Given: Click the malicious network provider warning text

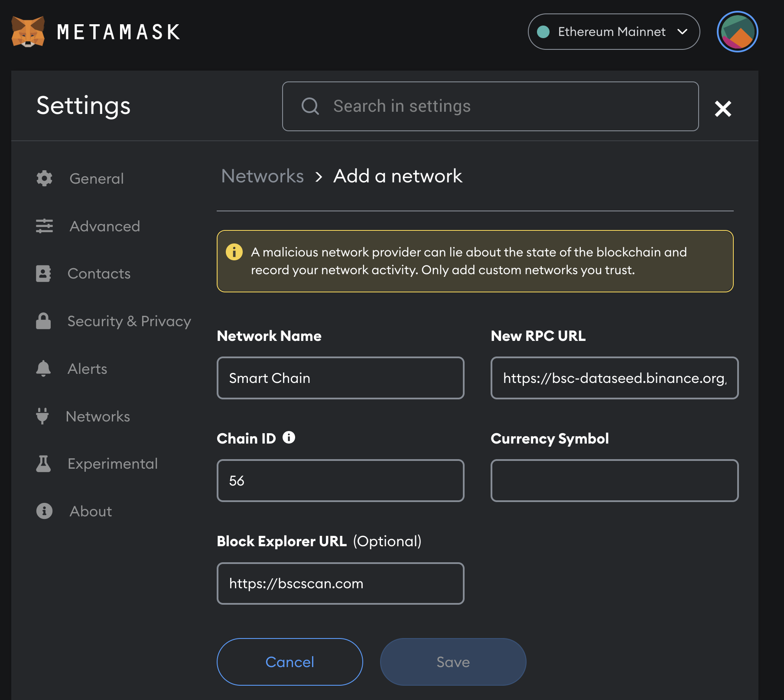Looking at the screenshot, I should (x=468, y=261).
